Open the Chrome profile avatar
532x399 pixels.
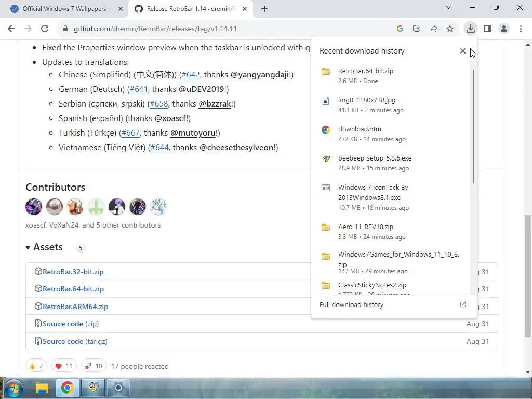(x=504, y=29)
